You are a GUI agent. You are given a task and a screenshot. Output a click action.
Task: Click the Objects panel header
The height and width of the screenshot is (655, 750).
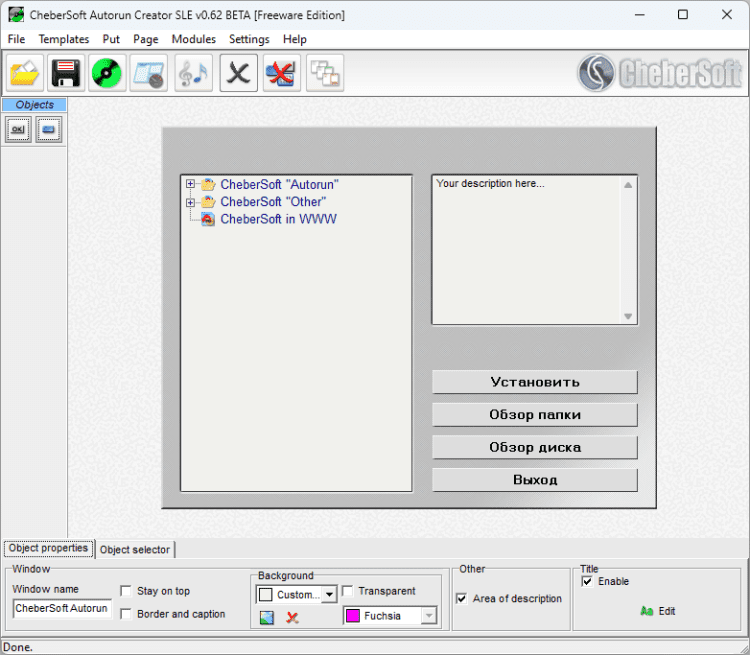[x=34, y=105]
